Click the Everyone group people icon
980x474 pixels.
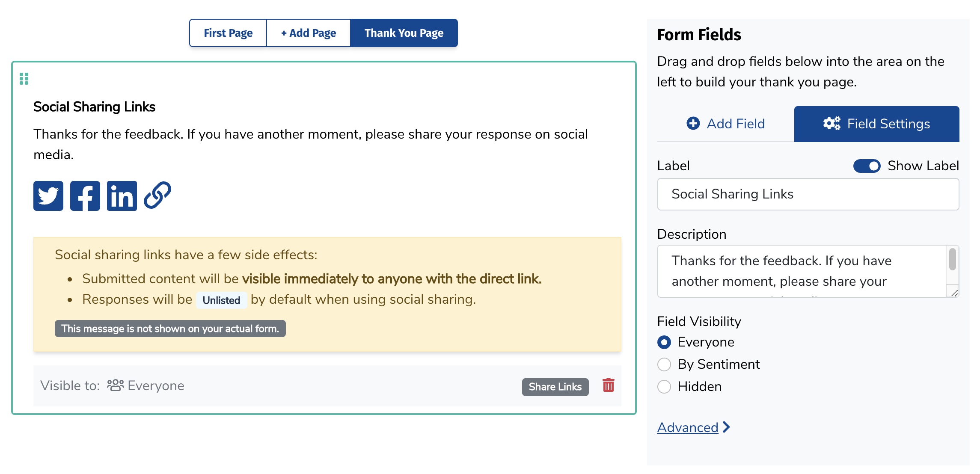tap(115, 385)
